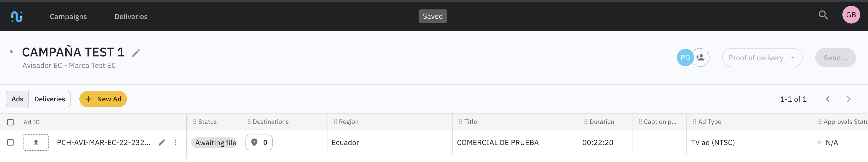
Task: Open Deliveries in the top navigation bar
Action: (131, 16)
